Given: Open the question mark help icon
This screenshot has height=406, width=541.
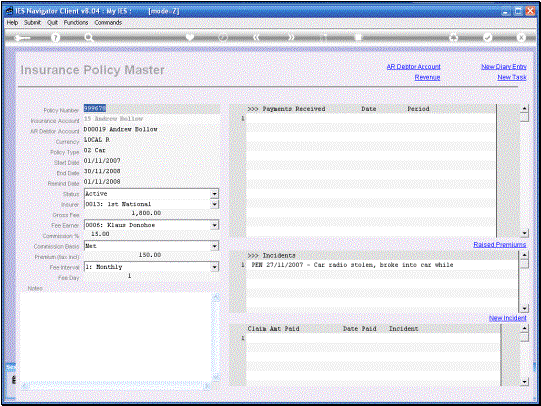Looking at the screenshot, I should [x=55, y=38].
